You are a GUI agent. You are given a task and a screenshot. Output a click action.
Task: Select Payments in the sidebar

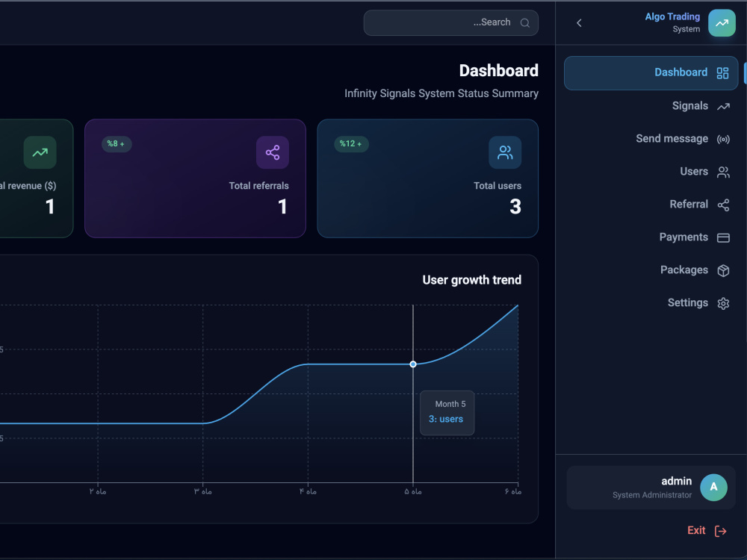694,237
